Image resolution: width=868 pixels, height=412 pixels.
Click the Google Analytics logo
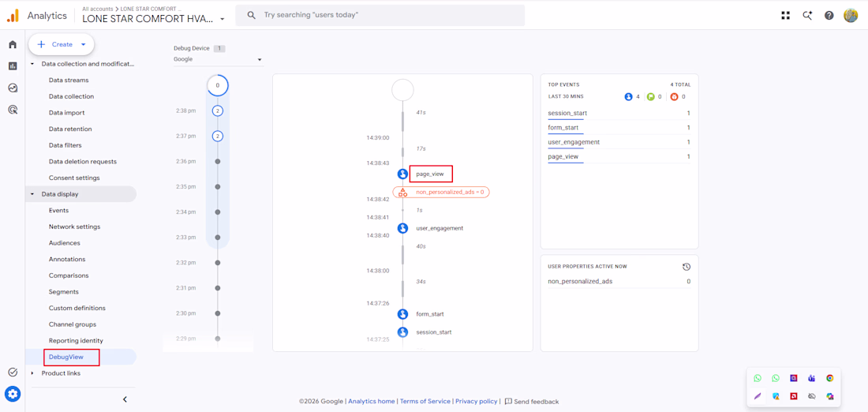click(x=13, y=16)
